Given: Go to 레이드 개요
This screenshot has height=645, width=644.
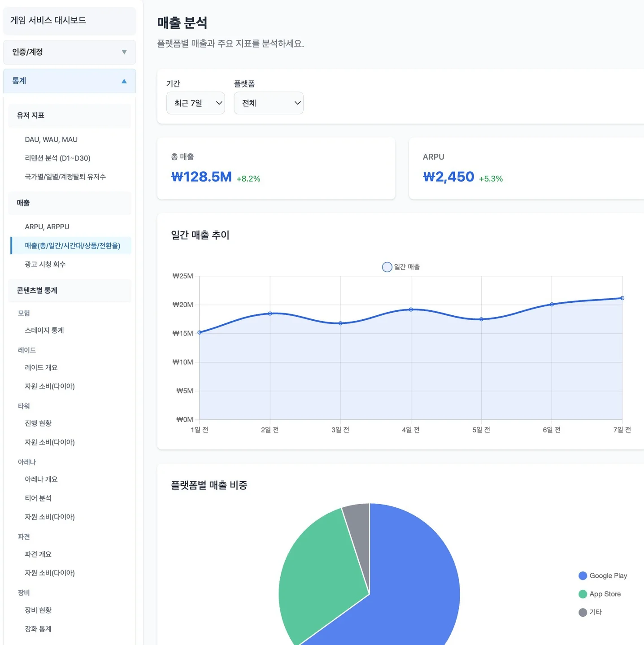Looking at the screenshot, I should pyautogui.click(x=41, y=367).
